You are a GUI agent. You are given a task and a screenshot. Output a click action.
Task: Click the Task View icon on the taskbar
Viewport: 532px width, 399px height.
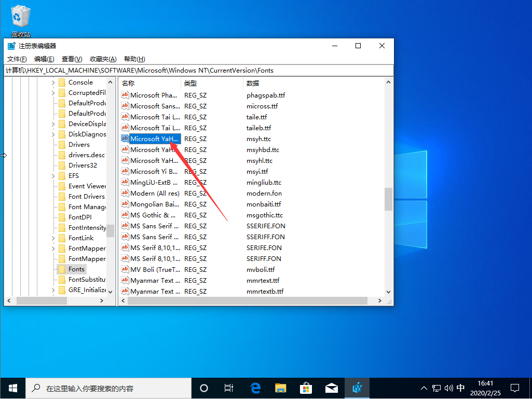point(229,388)
